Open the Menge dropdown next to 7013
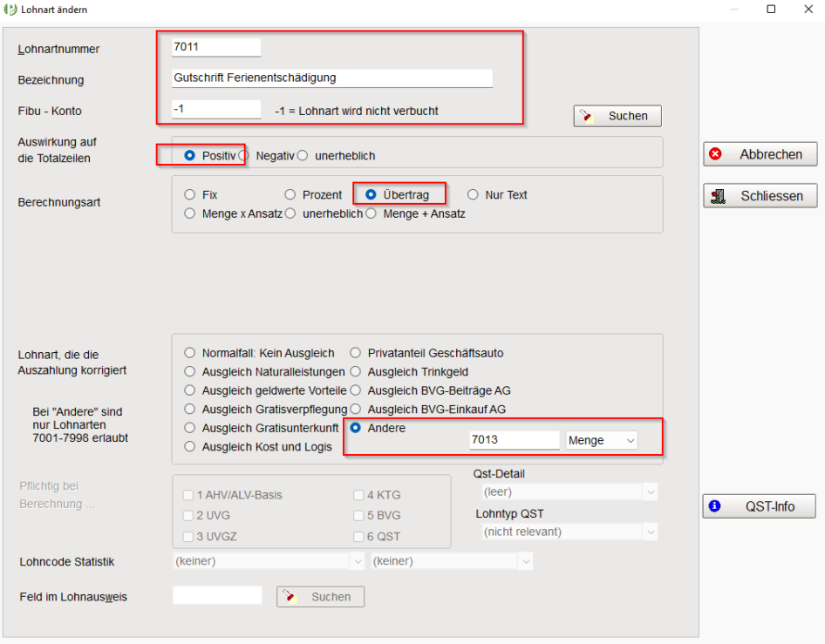 601,440
